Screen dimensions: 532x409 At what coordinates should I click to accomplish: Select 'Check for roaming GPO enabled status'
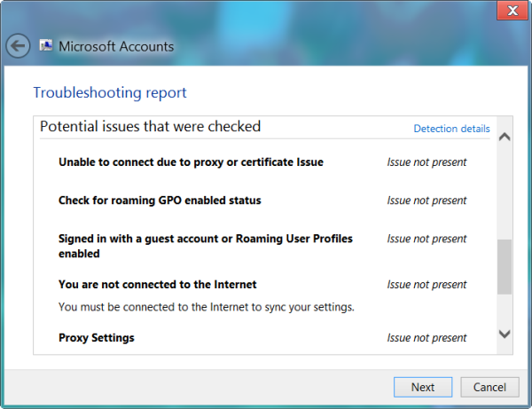160,201
